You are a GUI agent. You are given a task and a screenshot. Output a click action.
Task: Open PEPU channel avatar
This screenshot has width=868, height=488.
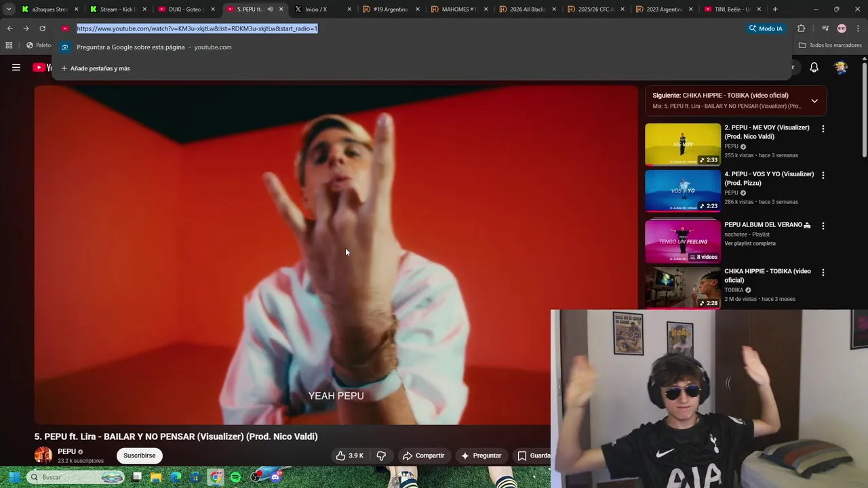[x=43, y=455]
